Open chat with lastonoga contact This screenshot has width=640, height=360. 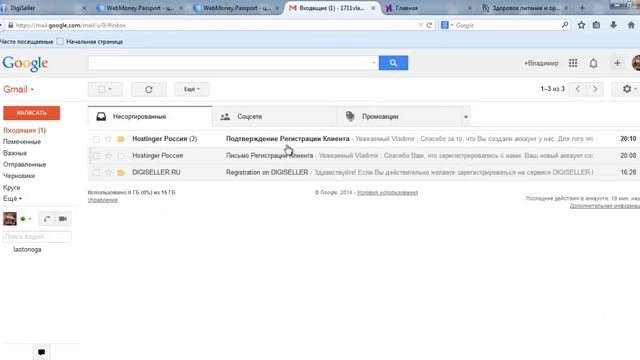pyautogui.click(x=27, y=249)
